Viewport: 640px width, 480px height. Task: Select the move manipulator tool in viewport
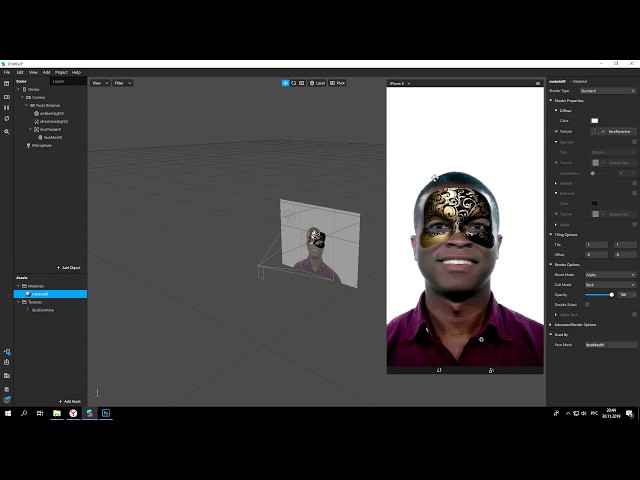[285, 83]
